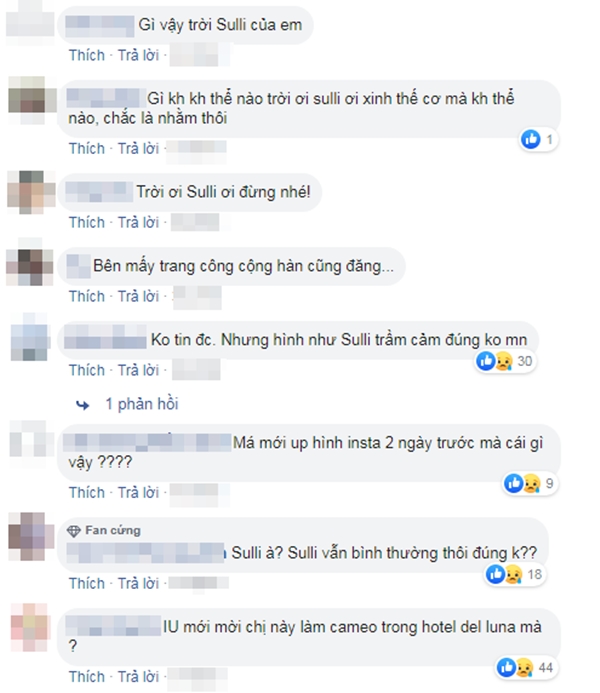Click the reply arrow icon beside 1 phản hồi

83,404
